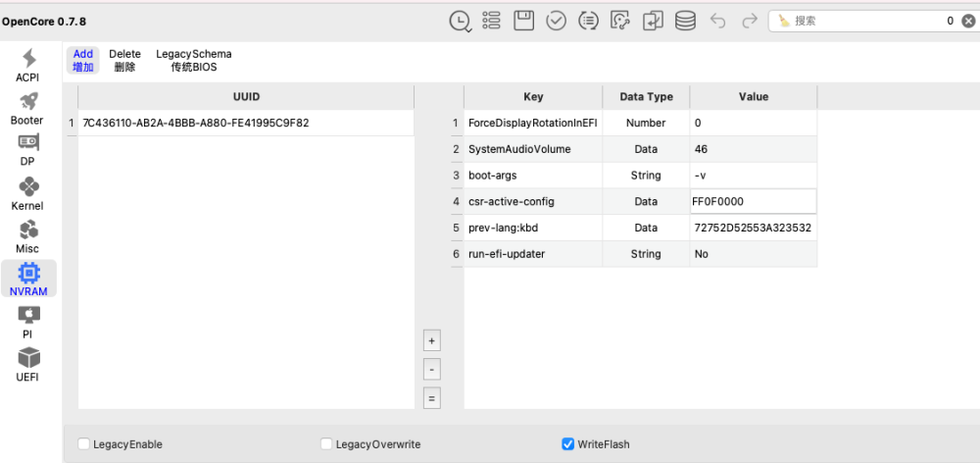Select the SystemAudioVolume key

[x=533, y=149]
